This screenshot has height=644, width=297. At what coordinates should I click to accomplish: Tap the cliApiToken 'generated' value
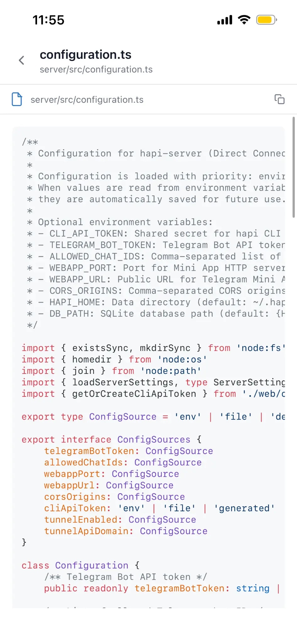[x=244, y=508]
